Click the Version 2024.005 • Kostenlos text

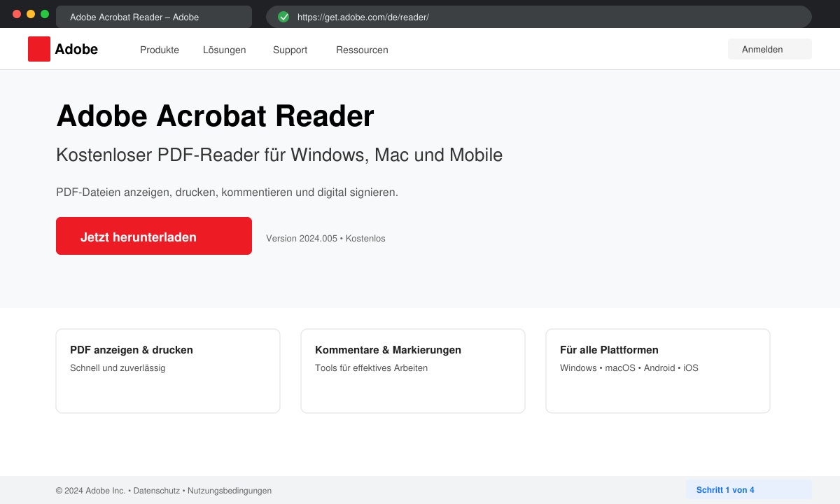coord(325,238)
